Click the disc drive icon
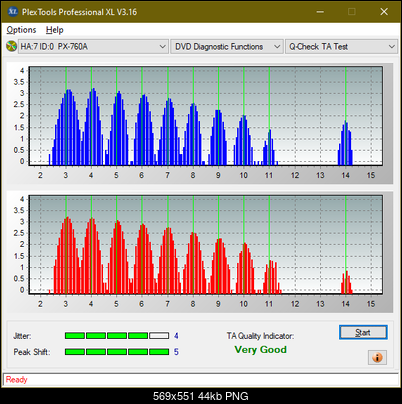This screenshot has height=404, width=402. click(11, 46)
